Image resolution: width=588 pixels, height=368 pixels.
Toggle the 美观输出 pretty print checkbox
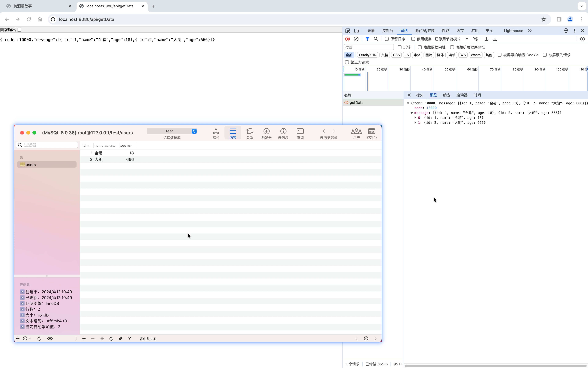pyautogui.click(x=19, y=30)
